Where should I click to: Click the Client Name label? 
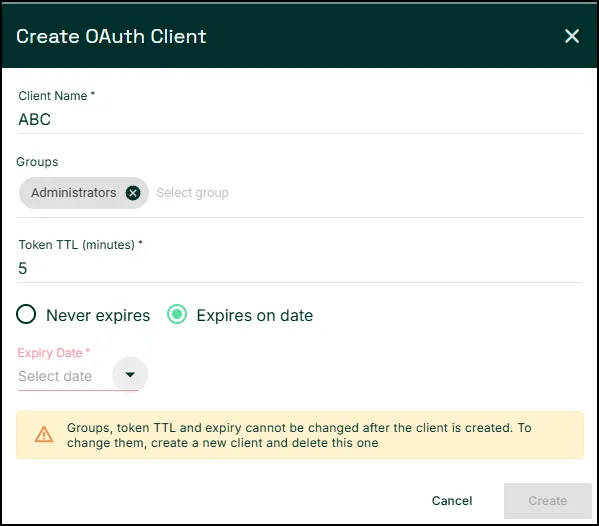(x=56, y=96)
